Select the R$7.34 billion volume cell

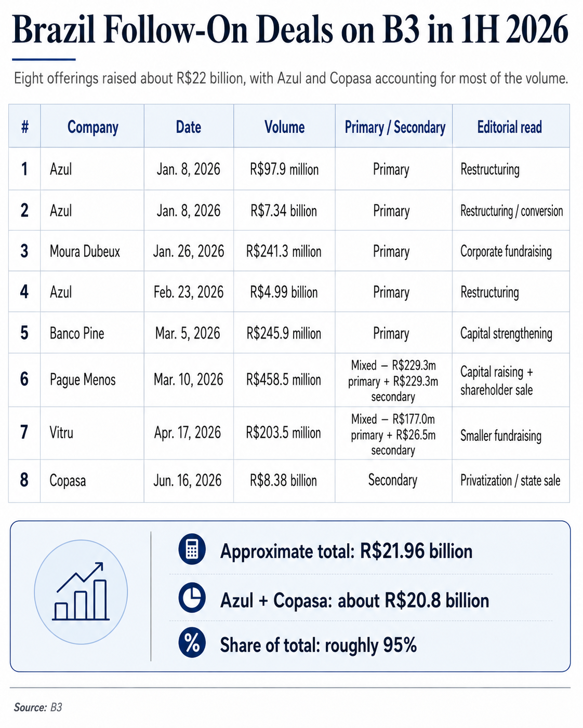coord(284,211)
